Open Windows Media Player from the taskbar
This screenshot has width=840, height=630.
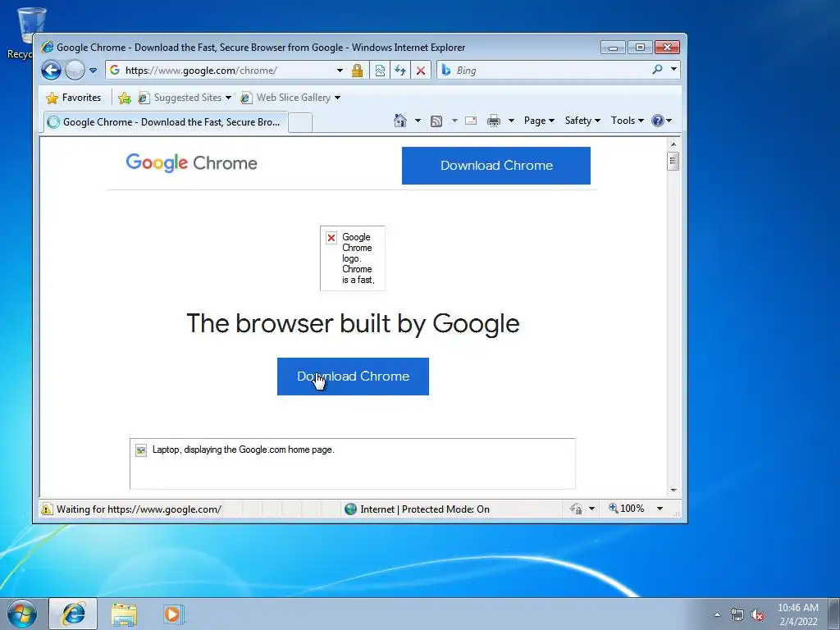pyautogui.click(x=174, y=614)
